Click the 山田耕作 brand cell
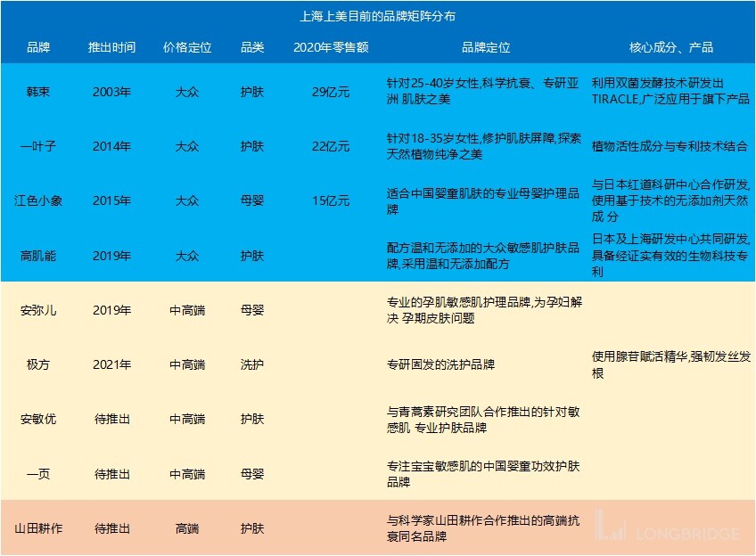This screenshot has height=556, width=756. pyautogui.click(x=36, y=527)
